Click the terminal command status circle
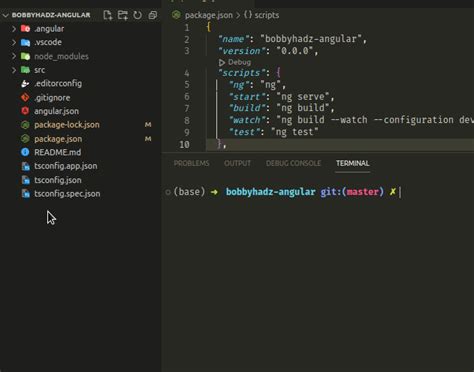 [x=168, y=192]
